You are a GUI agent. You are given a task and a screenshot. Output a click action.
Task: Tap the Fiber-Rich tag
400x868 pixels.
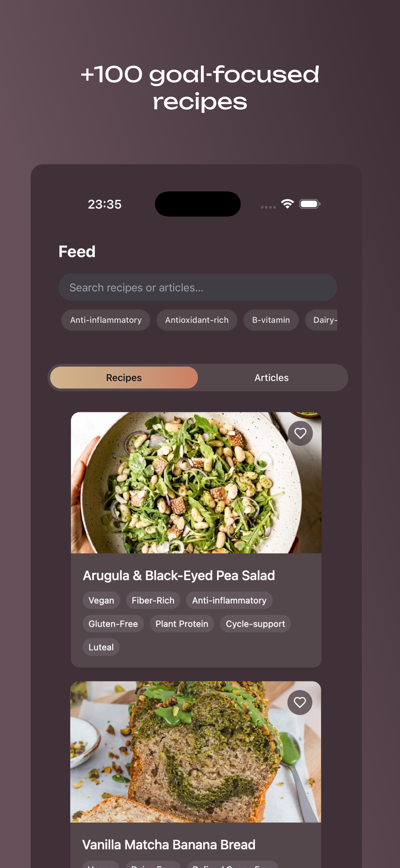(x=153, y=600)
